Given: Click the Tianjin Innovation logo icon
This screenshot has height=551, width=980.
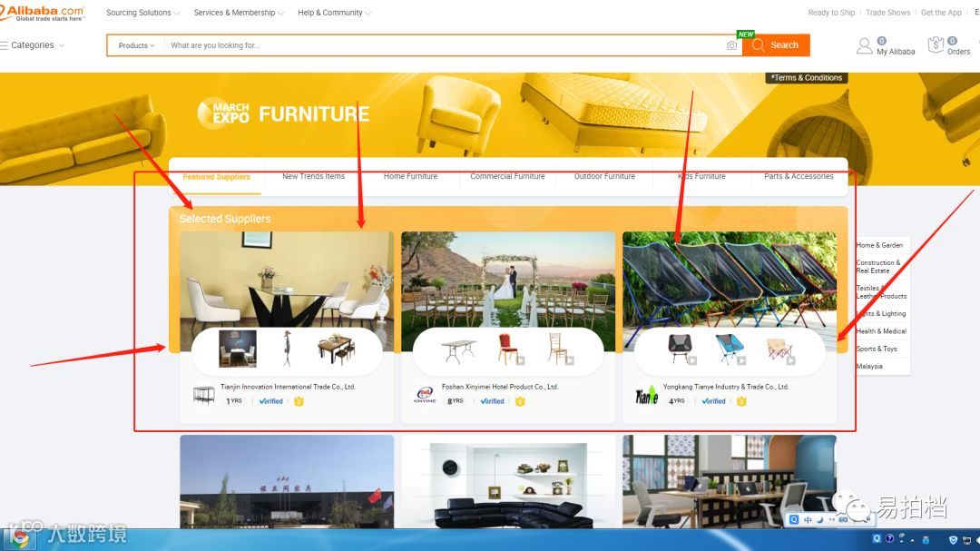Looking at the screenshot, I should click(x=204, y=395).
